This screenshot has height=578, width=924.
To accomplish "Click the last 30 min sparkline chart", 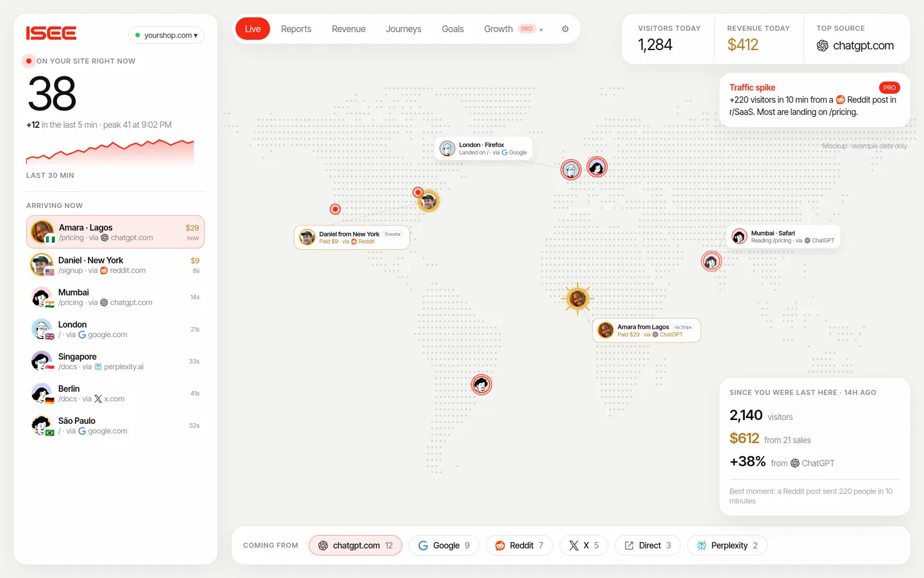I will click(110, 152).
